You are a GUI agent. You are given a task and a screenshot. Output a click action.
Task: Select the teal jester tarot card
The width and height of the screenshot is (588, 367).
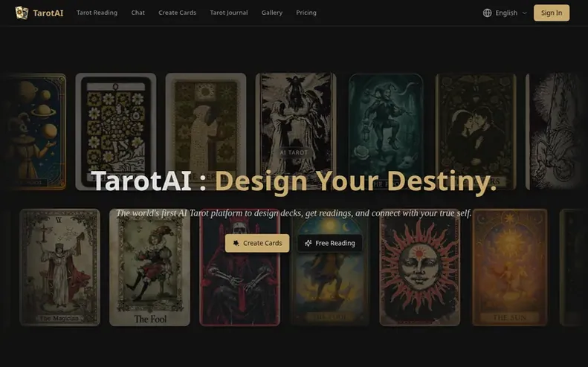[x=386, y=131]
